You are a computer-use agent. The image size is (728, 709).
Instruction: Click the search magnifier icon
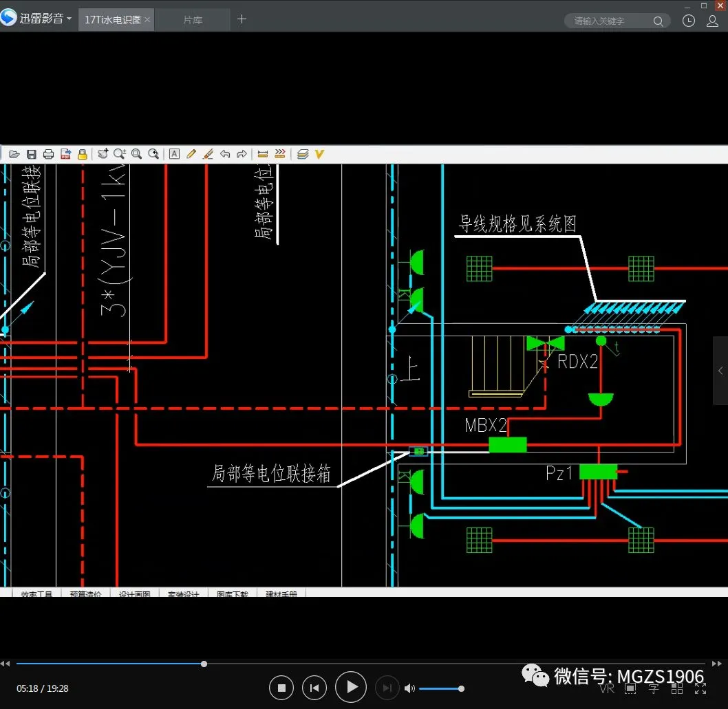pyautogui.click(x=659, y=21)
